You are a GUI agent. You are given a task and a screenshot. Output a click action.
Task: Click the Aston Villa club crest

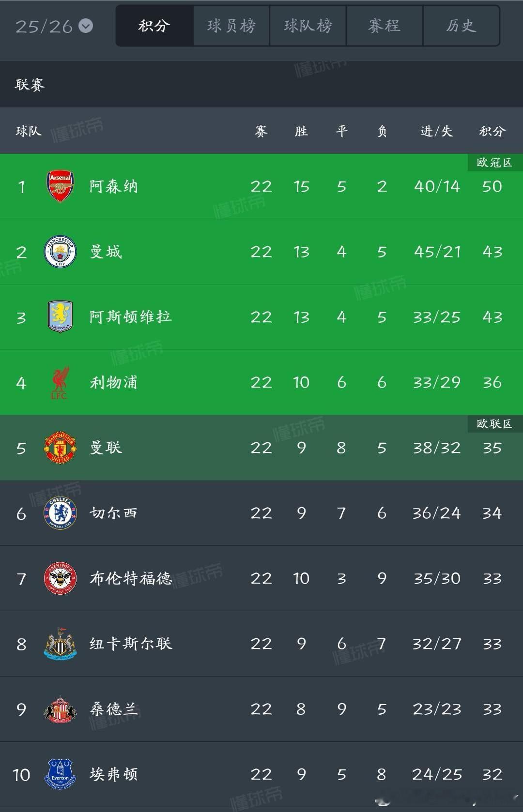[60, 317]
